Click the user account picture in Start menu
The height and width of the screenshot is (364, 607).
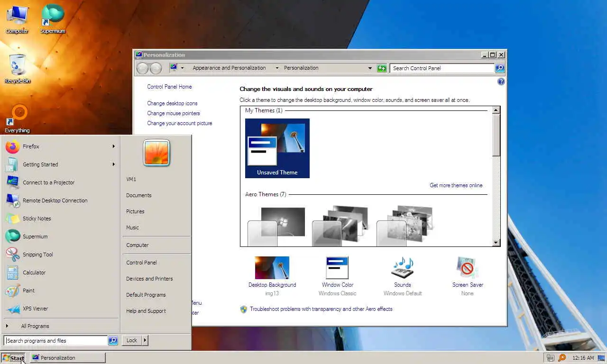coord(156,153)
